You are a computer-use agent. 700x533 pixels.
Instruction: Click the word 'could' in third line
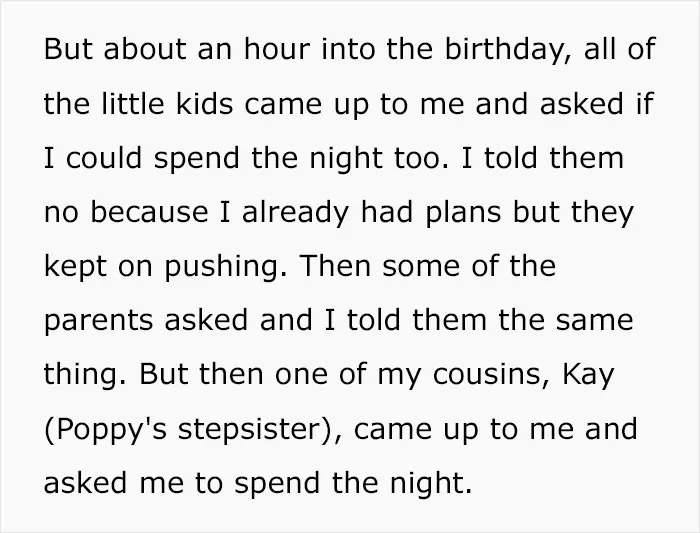click(104, 158)
